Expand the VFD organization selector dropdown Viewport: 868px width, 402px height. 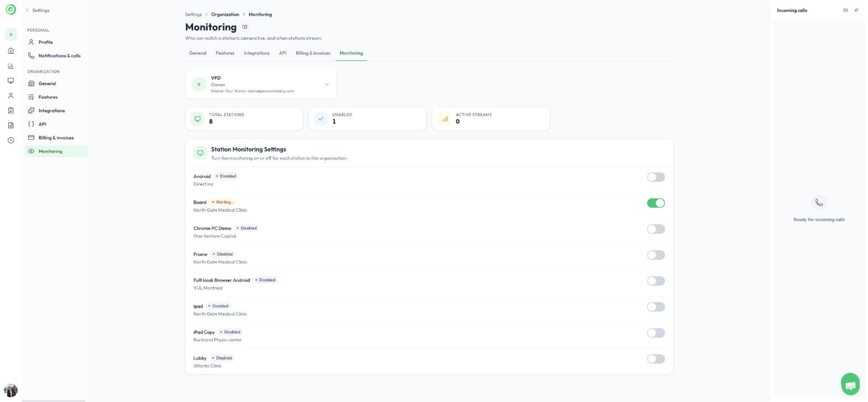(261, 84)
